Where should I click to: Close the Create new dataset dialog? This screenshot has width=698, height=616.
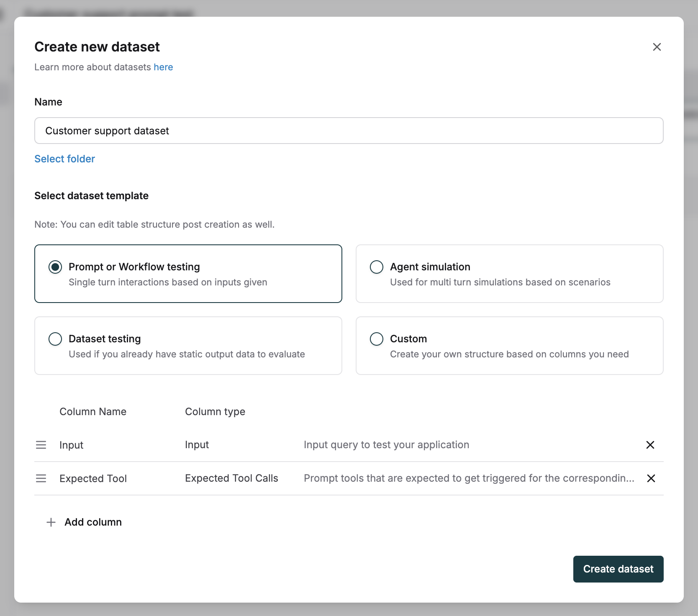click(657, 47)
